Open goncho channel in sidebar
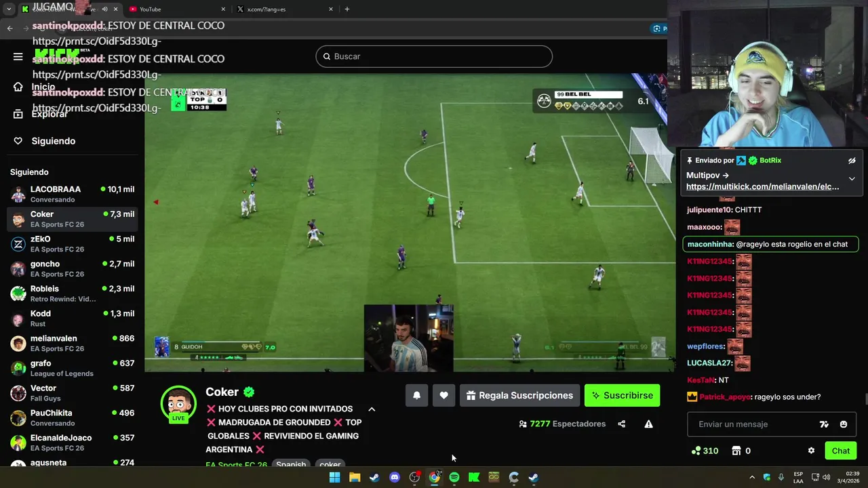 pos(72,269)
